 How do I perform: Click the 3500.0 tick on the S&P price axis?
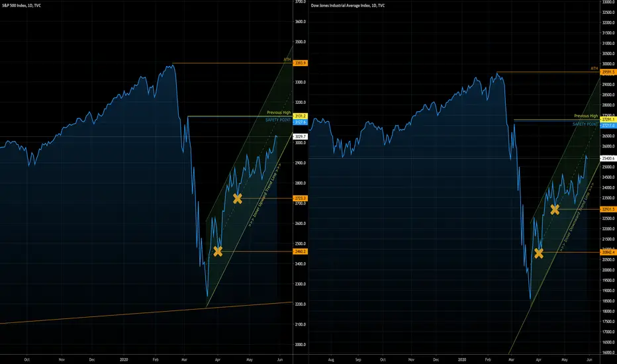[301, 42]
